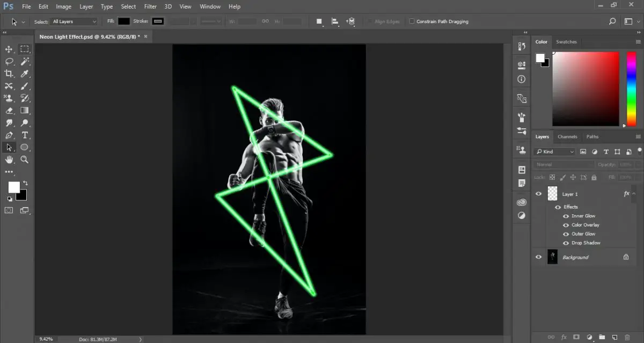
Task: Open the History panel
Action: tap(521, 46)
